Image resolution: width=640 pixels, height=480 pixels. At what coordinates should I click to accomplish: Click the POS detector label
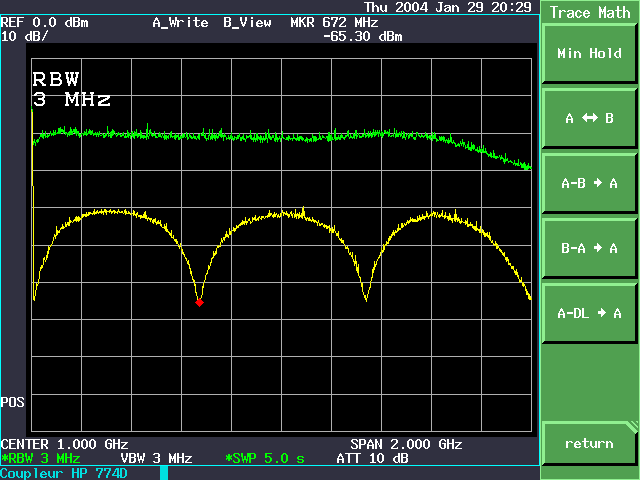click(x=13, y=402)
